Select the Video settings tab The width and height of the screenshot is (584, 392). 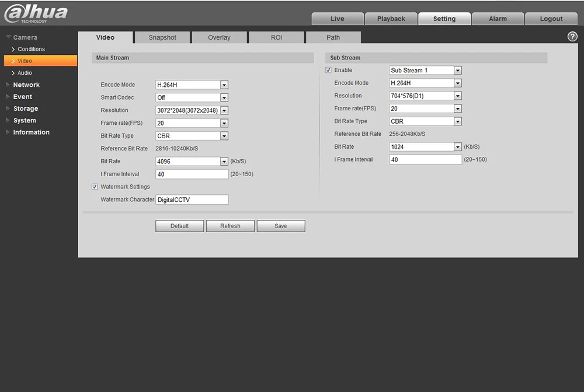[x=105, y=37]
